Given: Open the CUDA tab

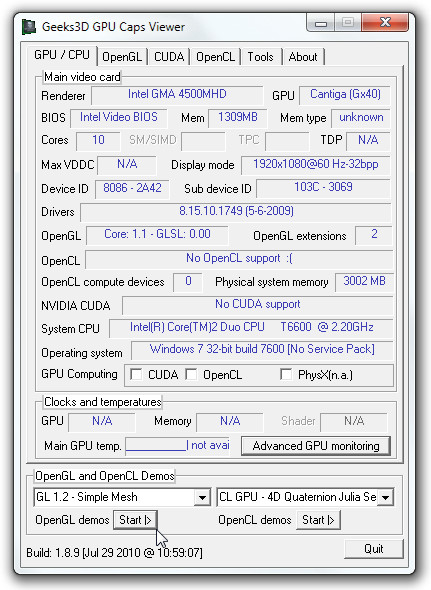Looking at the screenshot, I should click(x=169, y=57).
